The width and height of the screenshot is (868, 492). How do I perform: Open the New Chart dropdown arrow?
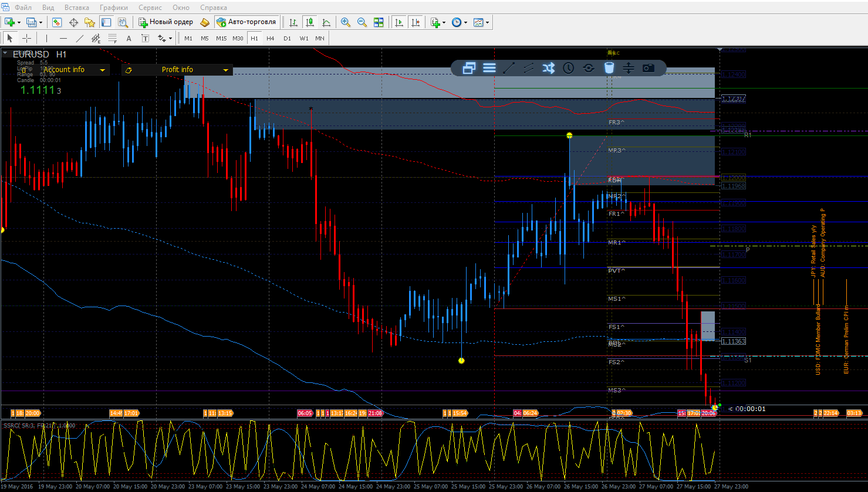pos(19,22)
